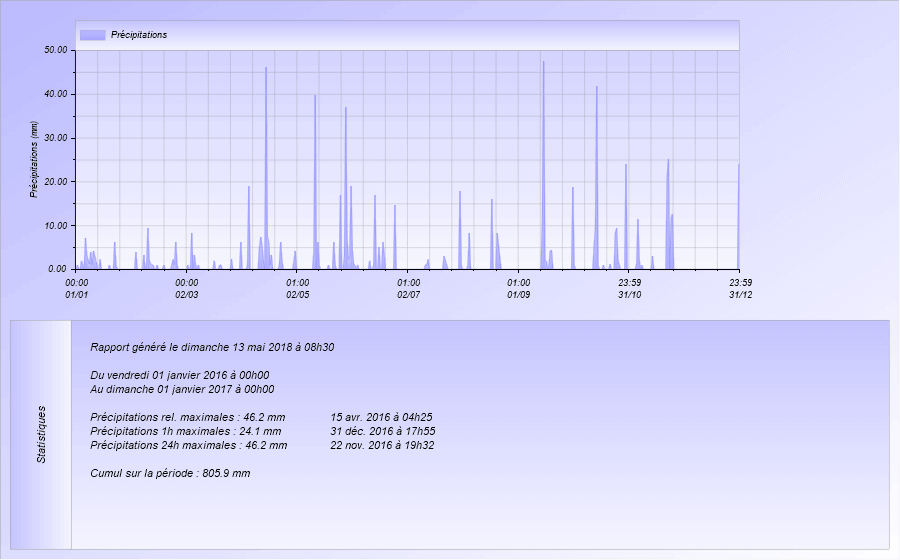The height and width of the screenshot is (560, 900).
Task: Select the 31/12 date at the axis end
Action: tap(740, 295)
